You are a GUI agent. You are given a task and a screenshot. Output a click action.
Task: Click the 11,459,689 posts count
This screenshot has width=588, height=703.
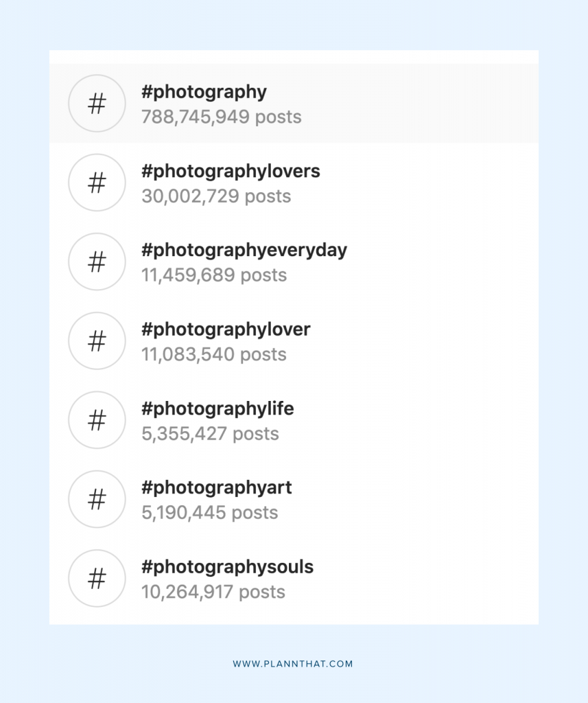coord(214,275)
